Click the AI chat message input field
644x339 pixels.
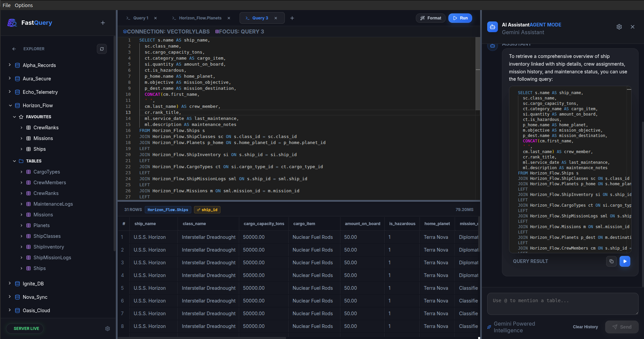point(563,304)
